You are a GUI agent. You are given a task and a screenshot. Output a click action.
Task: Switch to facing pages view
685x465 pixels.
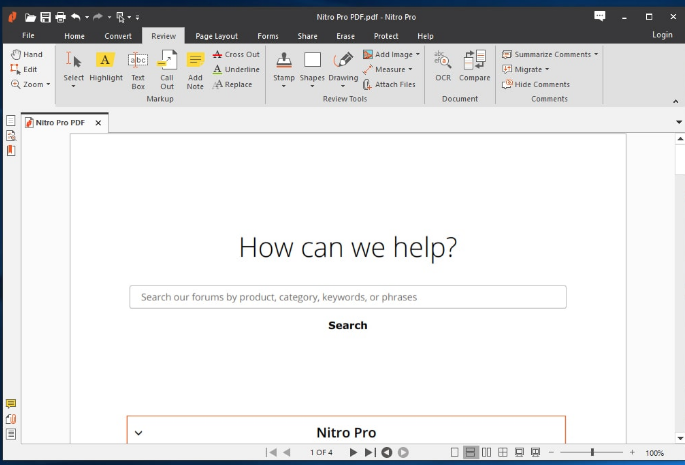(x=486, y=452)
